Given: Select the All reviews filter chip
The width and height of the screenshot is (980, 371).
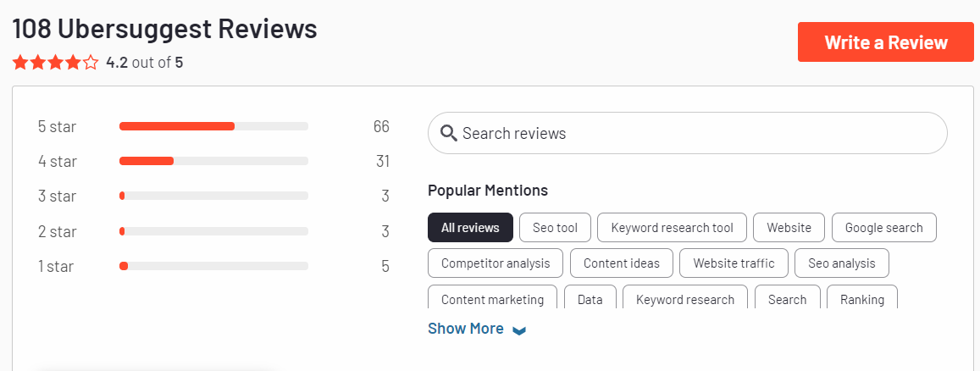Looking at the screenshot, I should (470, 227).
